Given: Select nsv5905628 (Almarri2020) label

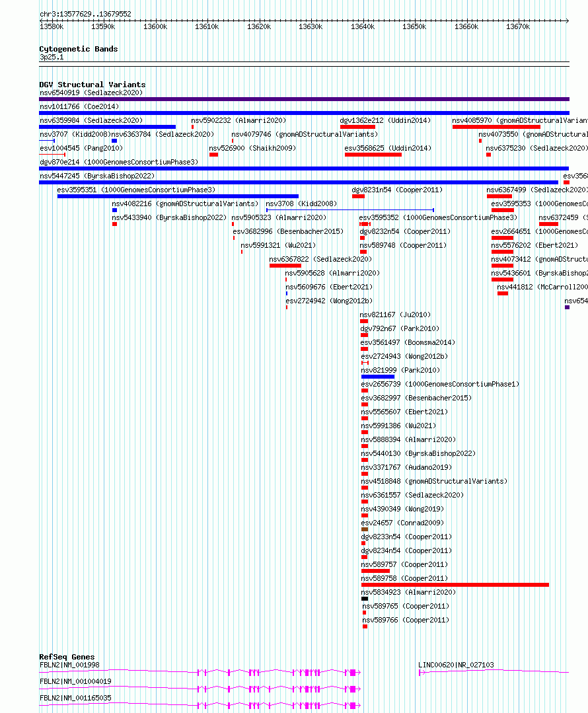Looking at the screenshot, I should click(332, 273).
